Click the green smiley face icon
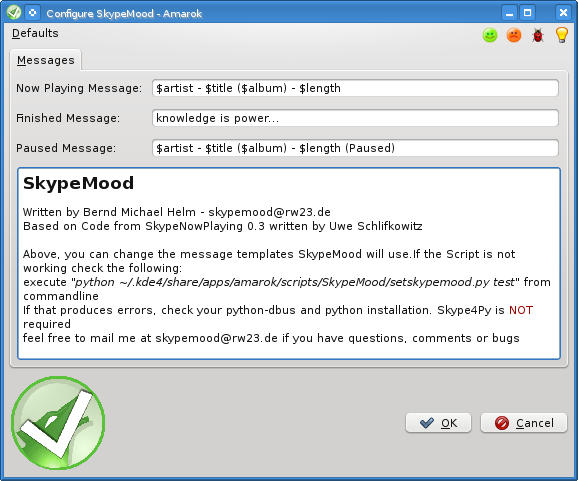 [490, 35]
